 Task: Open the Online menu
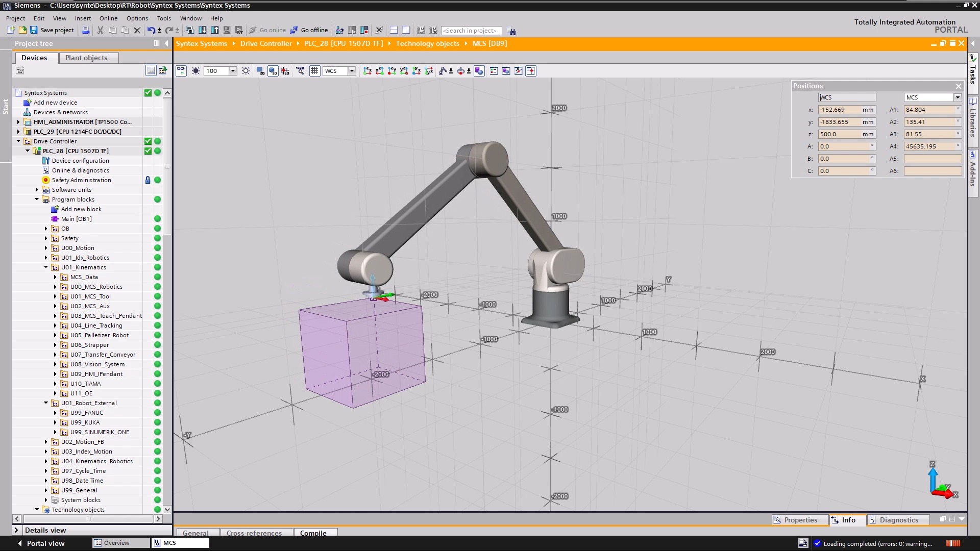pyautogui.click(x=108, y=18)
